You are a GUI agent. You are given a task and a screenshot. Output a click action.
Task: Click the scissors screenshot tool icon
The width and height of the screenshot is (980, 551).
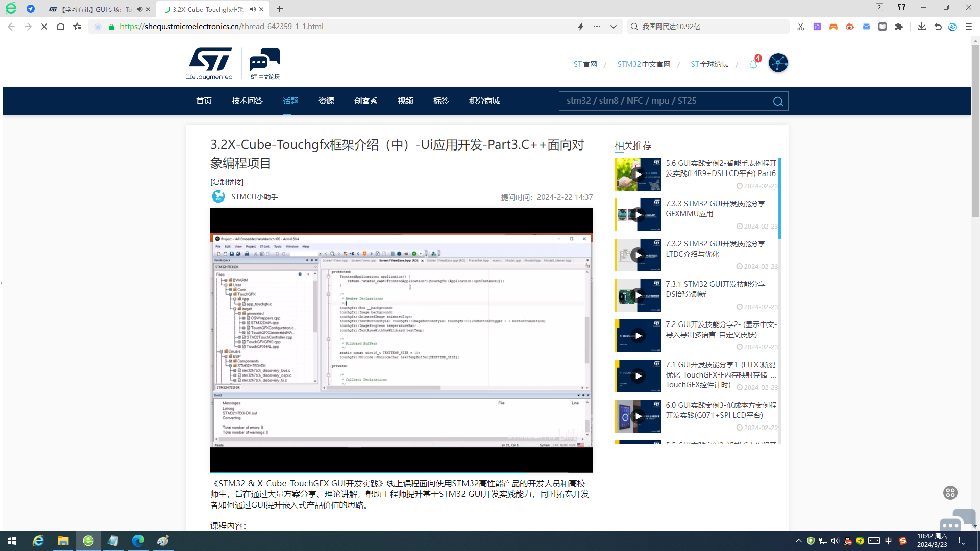[801, 27]
